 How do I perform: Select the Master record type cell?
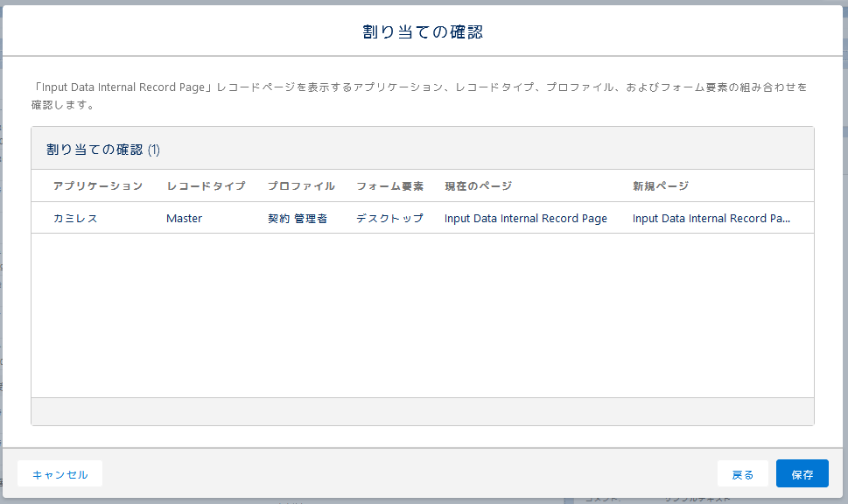point(184,219)
